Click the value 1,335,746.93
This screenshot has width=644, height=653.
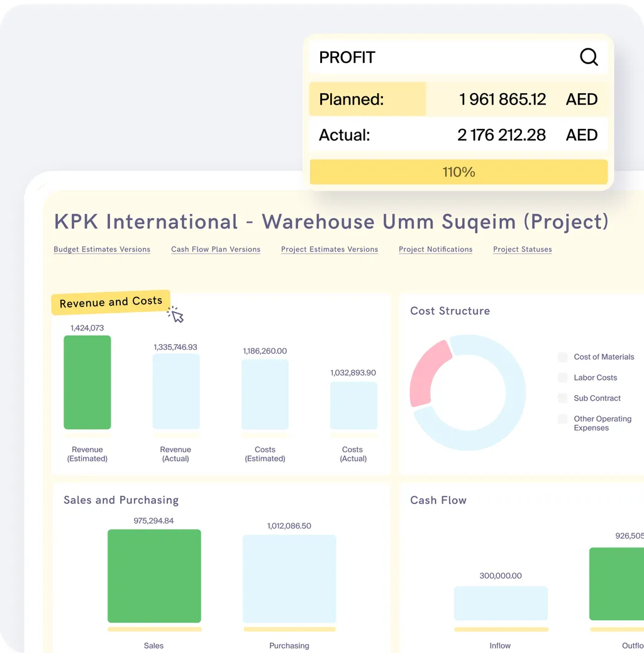pos(175,347)
